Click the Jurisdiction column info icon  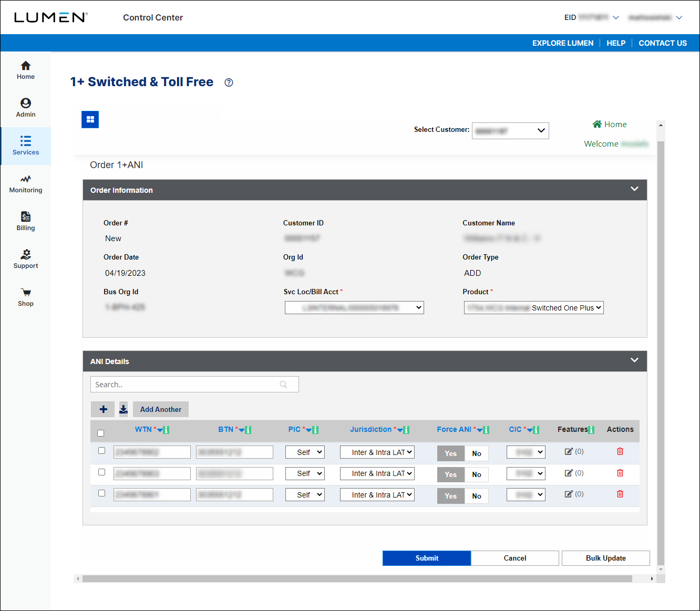pos(406,430)
